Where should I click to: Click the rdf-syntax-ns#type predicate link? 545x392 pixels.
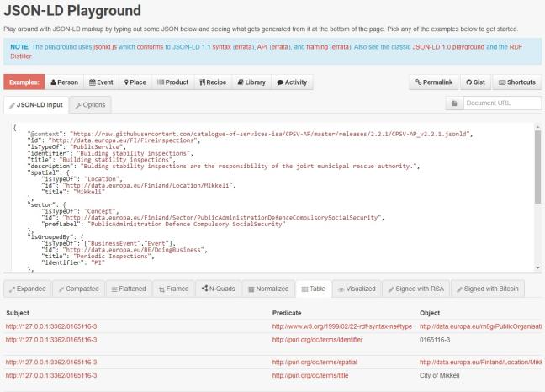342,326
